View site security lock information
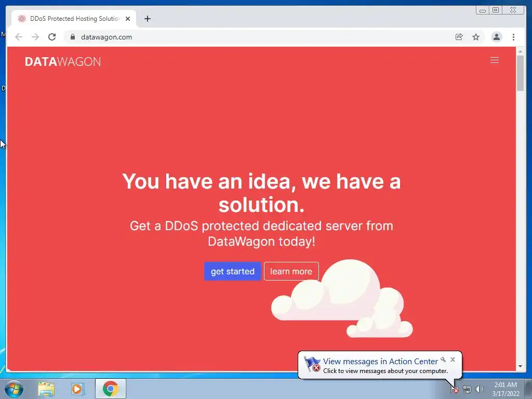The image size is (532, 399). coord(73,37)
